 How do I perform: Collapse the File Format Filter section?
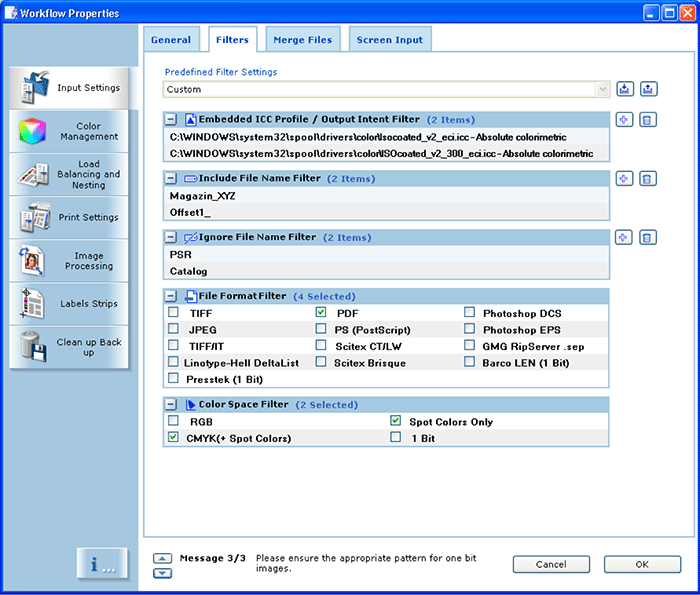(171, 297)
